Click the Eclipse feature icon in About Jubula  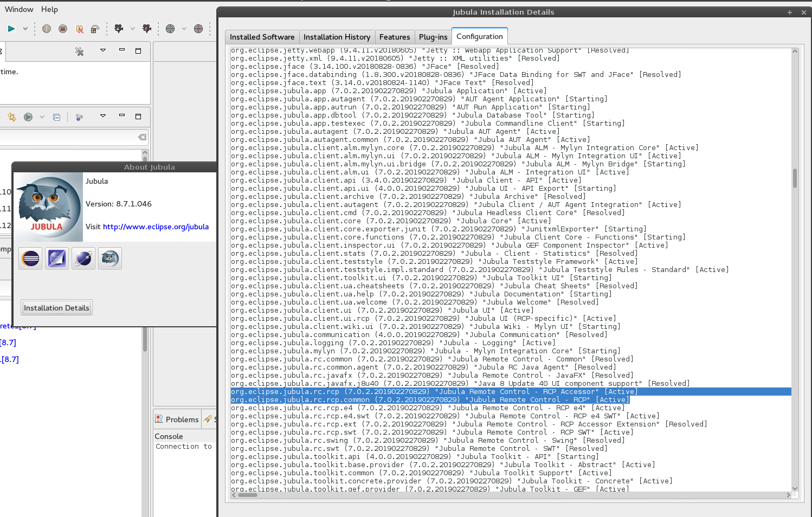coord(31,259)
